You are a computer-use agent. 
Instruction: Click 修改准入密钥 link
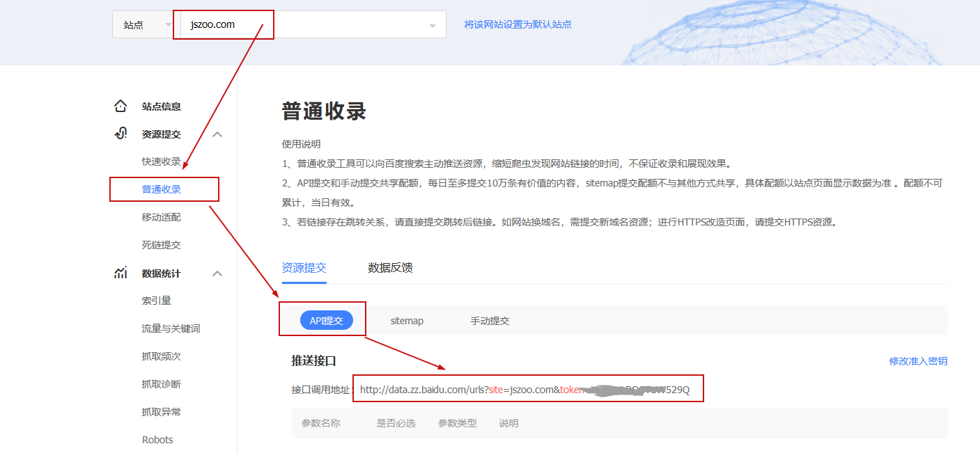point(918,361)
